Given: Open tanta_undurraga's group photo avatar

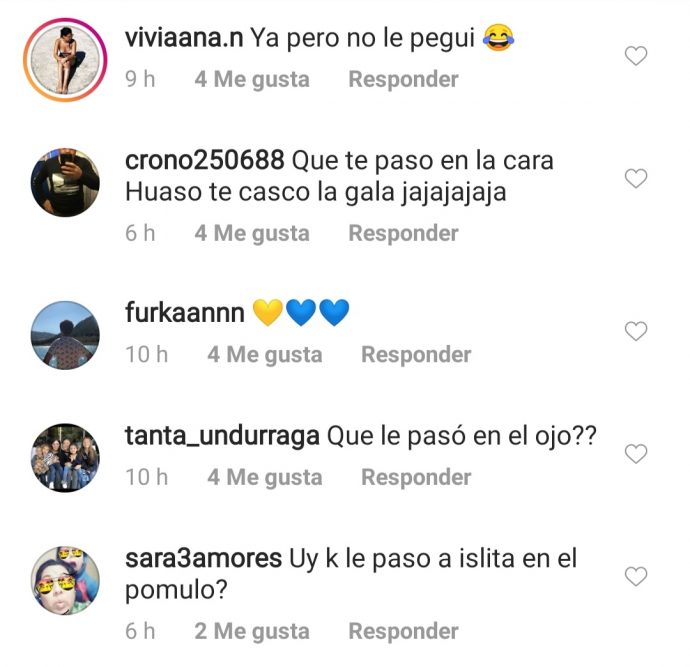Looking at the screenshot, I should point(65,458).
